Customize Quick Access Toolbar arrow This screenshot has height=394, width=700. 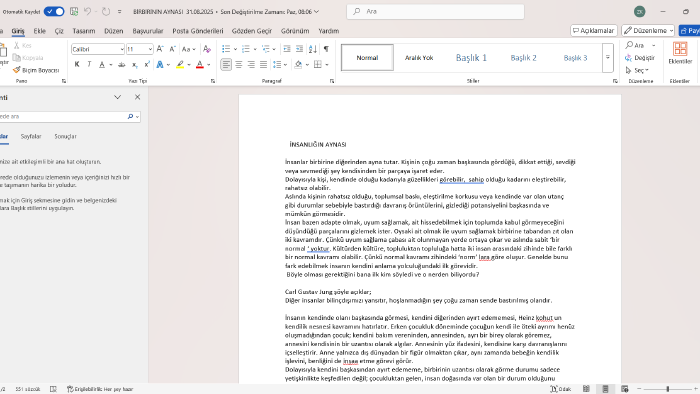[120, 12]
